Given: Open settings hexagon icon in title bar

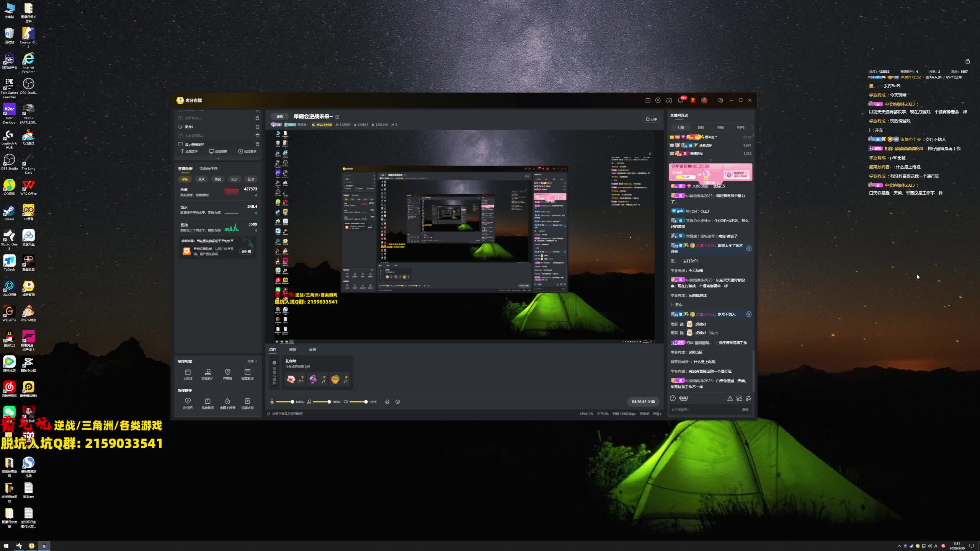Looking at the screenshot, I should 720,100.
